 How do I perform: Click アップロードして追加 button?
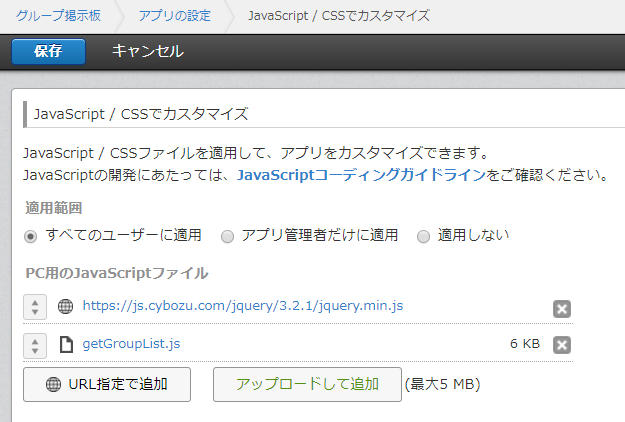[x=307, y=385]
